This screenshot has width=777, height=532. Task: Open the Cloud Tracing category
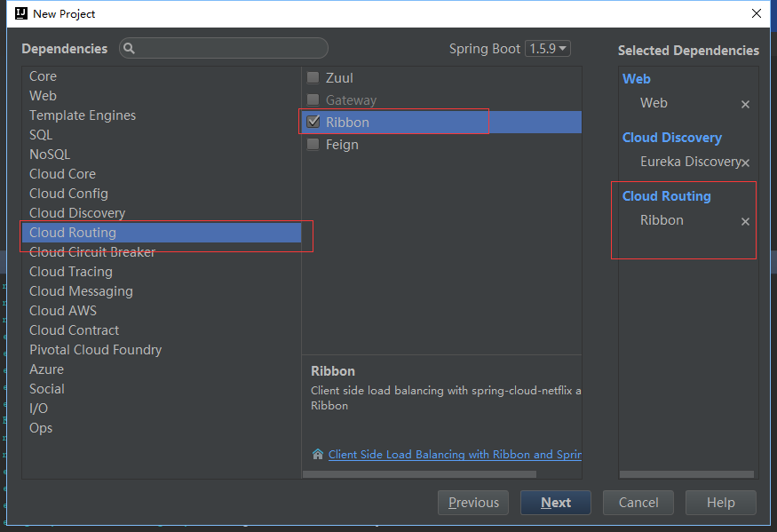pyautogui.click(x=162, y=272)
